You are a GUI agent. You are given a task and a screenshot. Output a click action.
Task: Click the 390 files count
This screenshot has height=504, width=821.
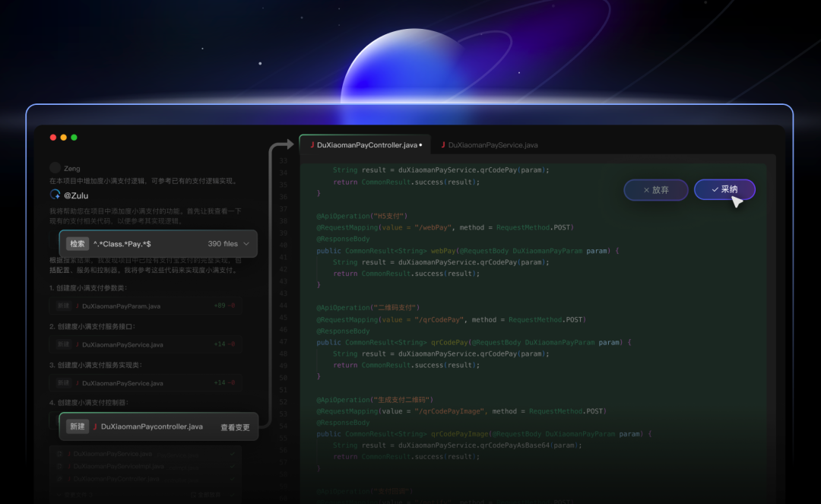[x=223, y=244]
